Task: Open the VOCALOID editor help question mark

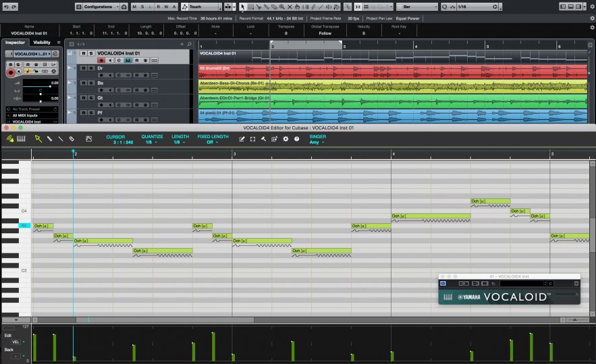Action: tap(296, 140)
